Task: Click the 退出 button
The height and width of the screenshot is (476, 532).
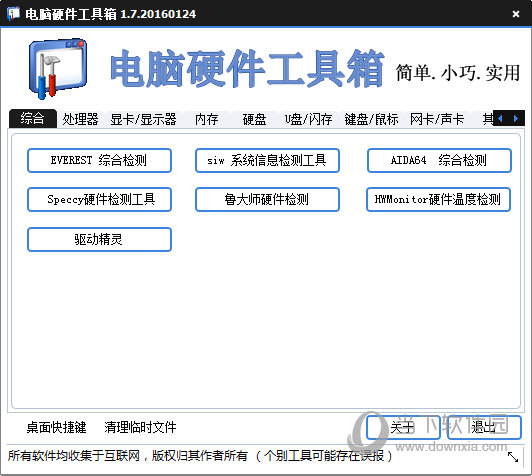Action: (x=484, y=427)
